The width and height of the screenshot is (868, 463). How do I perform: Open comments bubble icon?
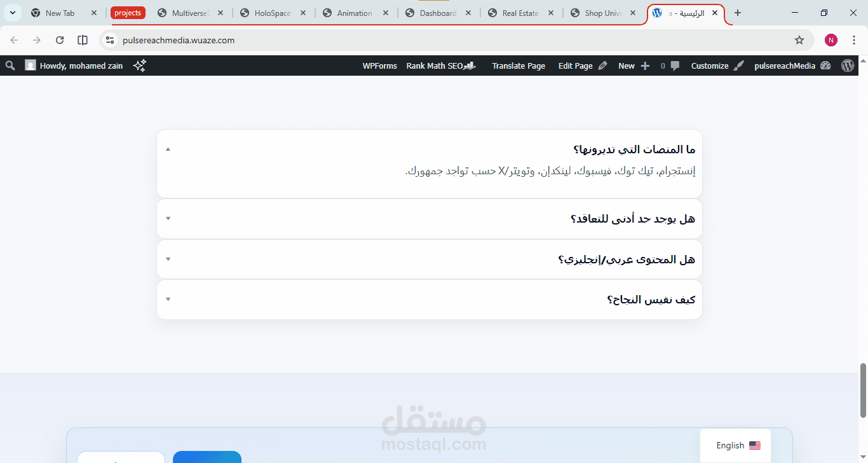coord(675,66)
